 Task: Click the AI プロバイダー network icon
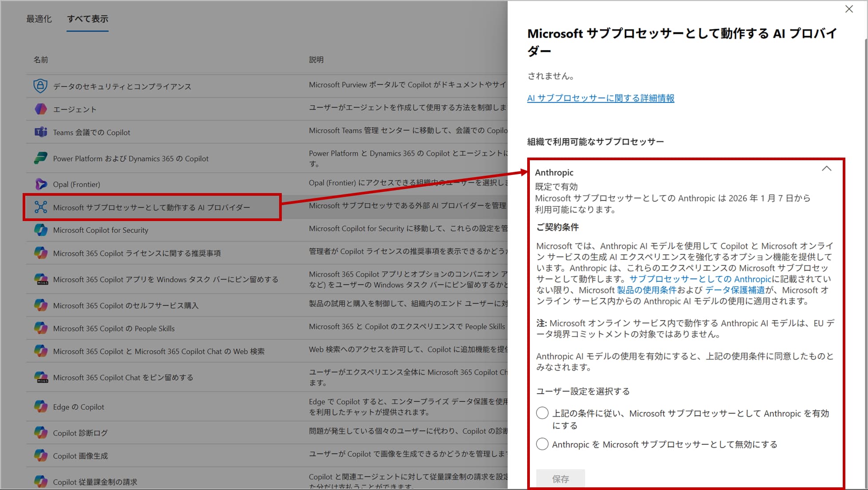tap(40, 207)
